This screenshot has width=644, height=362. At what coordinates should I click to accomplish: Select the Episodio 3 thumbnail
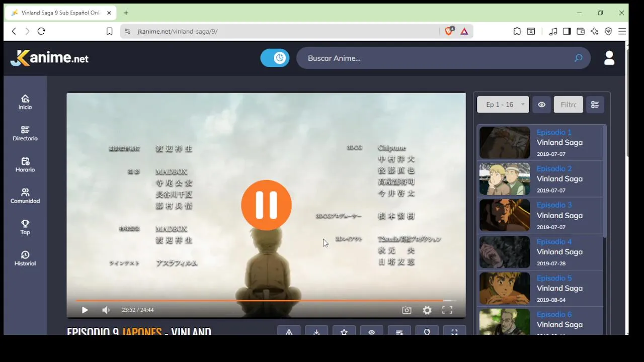tap(505, 215)
